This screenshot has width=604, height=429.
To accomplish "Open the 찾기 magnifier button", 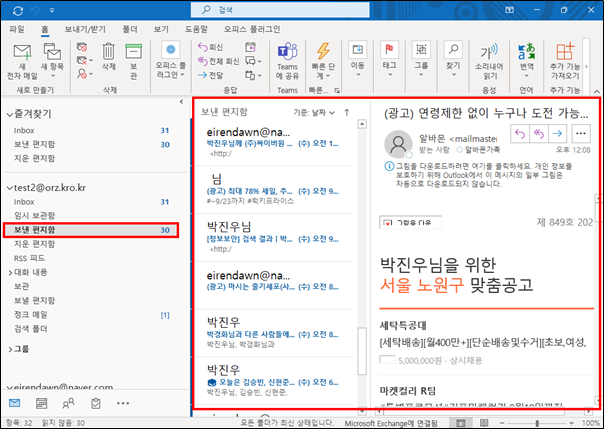I will pos(453,59).
